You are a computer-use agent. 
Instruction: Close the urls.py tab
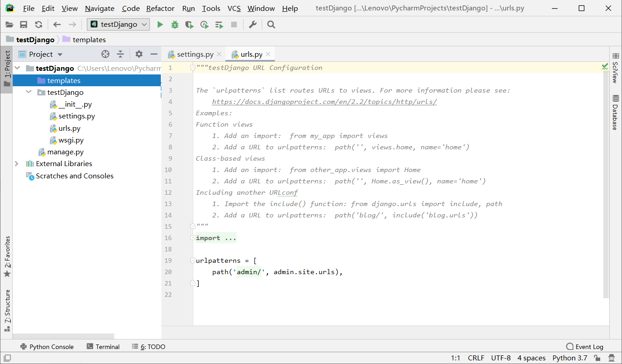268,54
